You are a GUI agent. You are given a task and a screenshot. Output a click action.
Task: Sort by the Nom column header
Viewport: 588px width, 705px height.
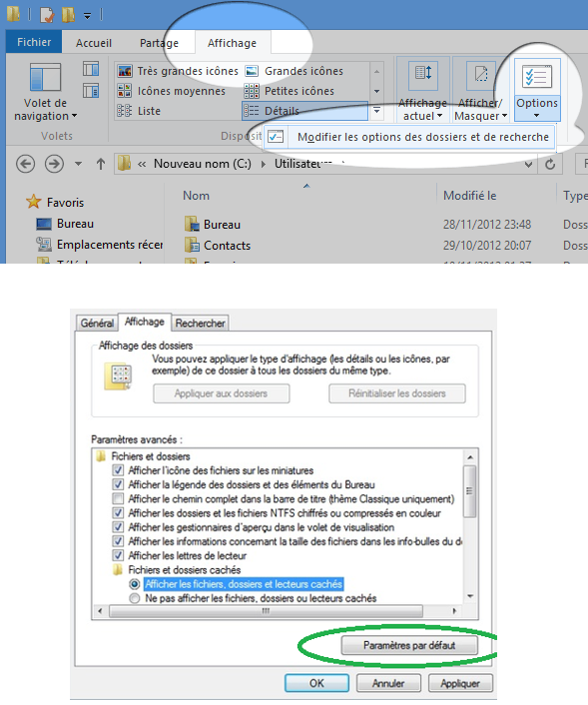(196, 196)
